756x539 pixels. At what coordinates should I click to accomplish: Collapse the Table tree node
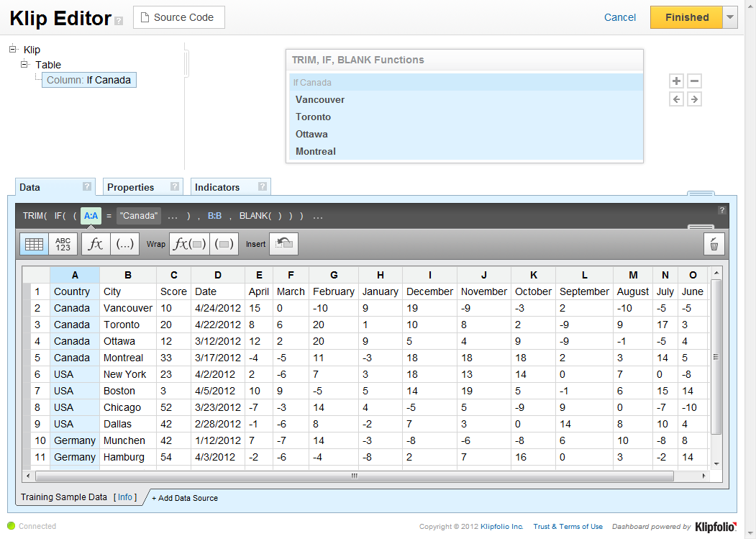pos(24,64)
